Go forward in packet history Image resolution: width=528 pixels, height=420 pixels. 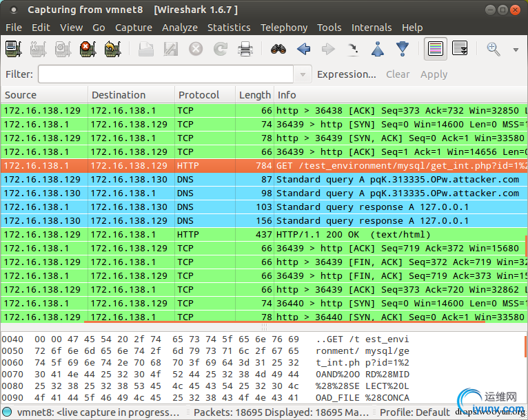click(328, 49)
